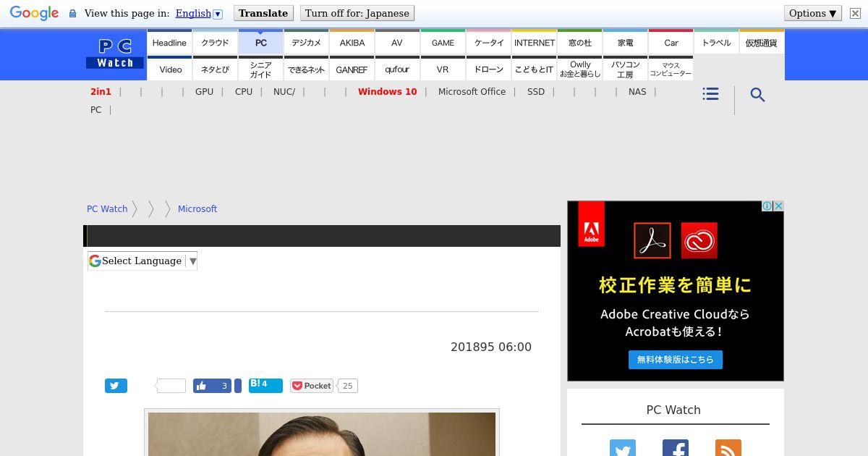
Task: Click the Pocket count bubble showing 25
Action: click(347, 386)
